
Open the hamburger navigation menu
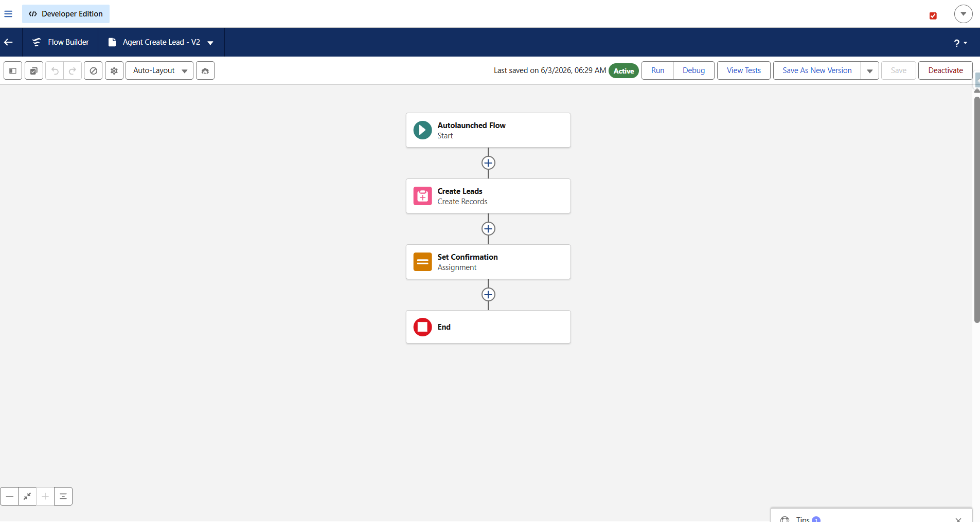click(8, 14)
